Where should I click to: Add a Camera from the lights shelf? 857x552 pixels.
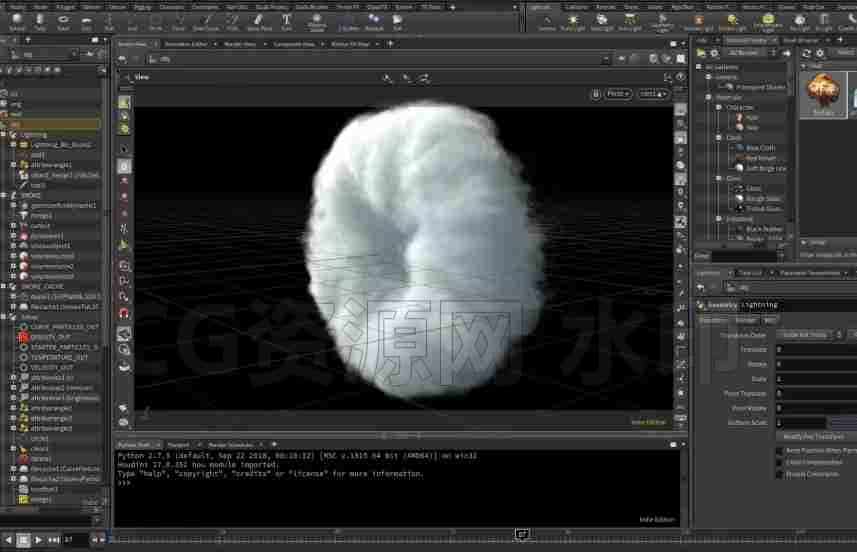[547, 22]
